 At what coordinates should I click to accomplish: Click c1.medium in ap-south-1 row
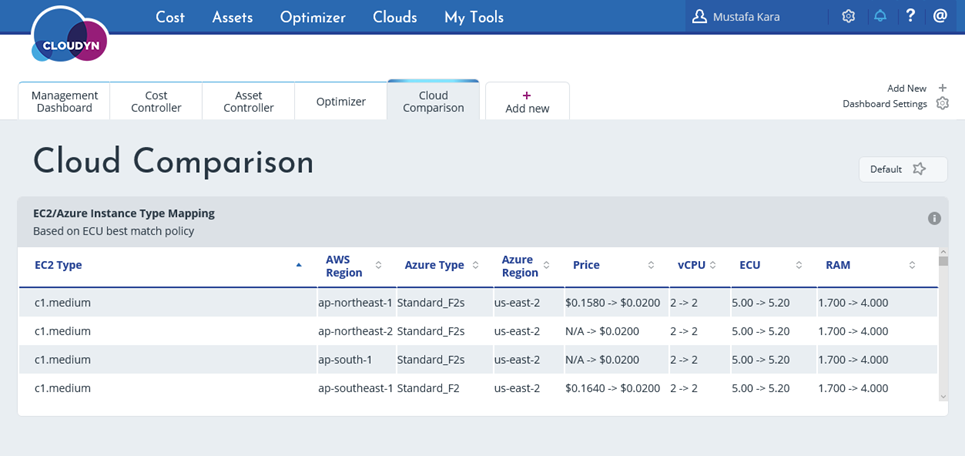tap(62, 359)
